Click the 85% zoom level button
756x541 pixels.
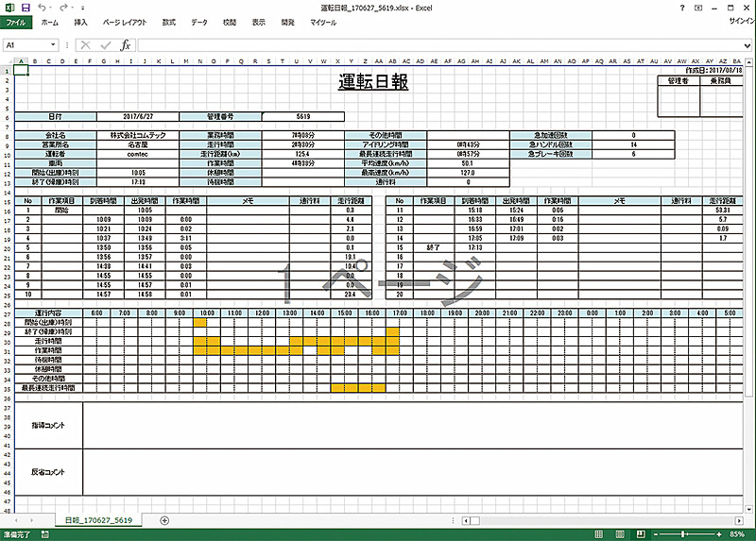click(737, 534)
